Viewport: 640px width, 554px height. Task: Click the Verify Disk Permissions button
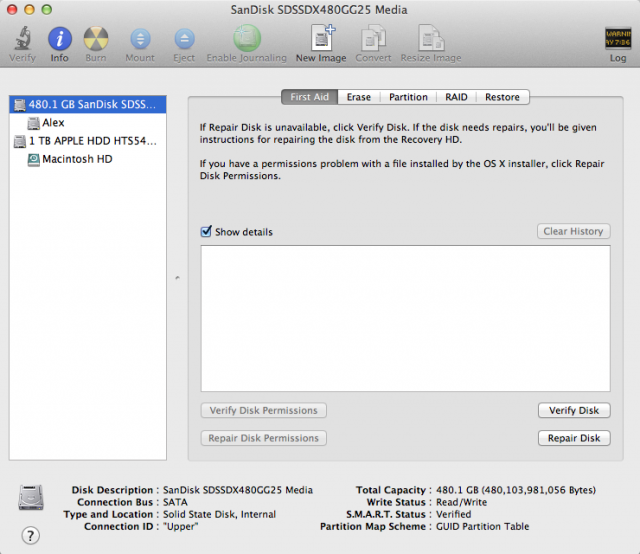tap(264, 410)
